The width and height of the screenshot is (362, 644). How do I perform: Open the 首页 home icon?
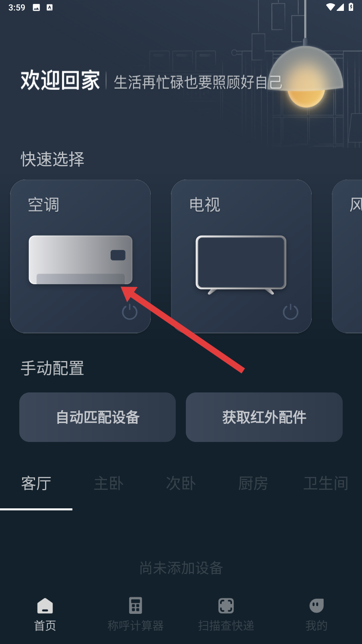pyautogui.click(x=45, y=605)
